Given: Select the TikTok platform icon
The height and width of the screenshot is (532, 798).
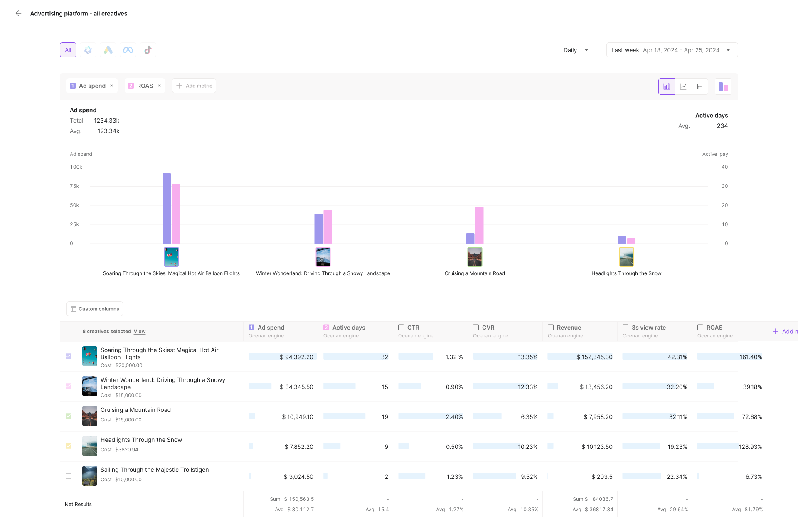Looking at the screenshot, I should coord(148,50).
